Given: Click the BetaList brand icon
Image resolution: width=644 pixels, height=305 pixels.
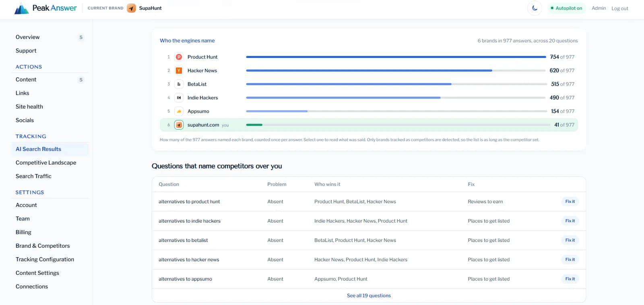Looking at the screenshot, I should (x=179, y=84).
